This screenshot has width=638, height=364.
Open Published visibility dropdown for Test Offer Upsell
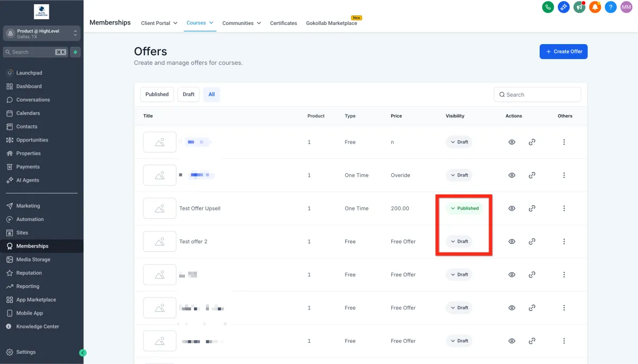pyautogui.click(x=464, y=208)
